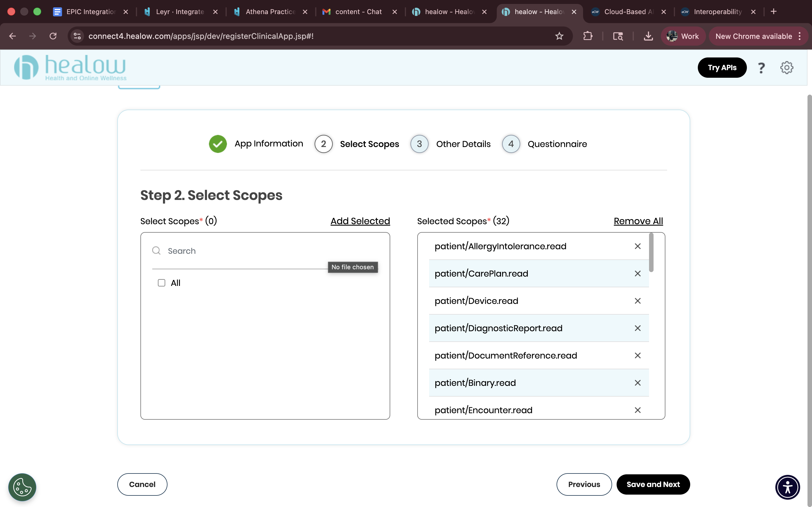Remove patient/DiagnosticReport.read scope

[x=637, y=328]
